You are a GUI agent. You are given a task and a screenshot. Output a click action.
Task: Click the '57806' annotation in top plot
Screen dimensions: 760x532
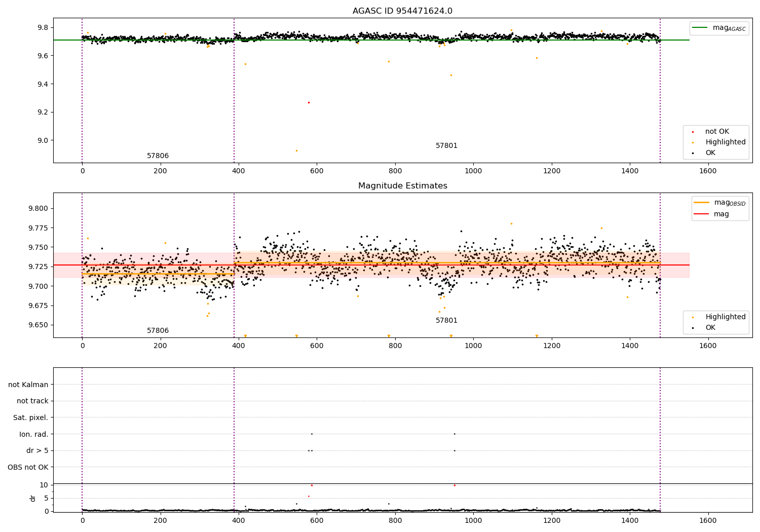point(158,156)
